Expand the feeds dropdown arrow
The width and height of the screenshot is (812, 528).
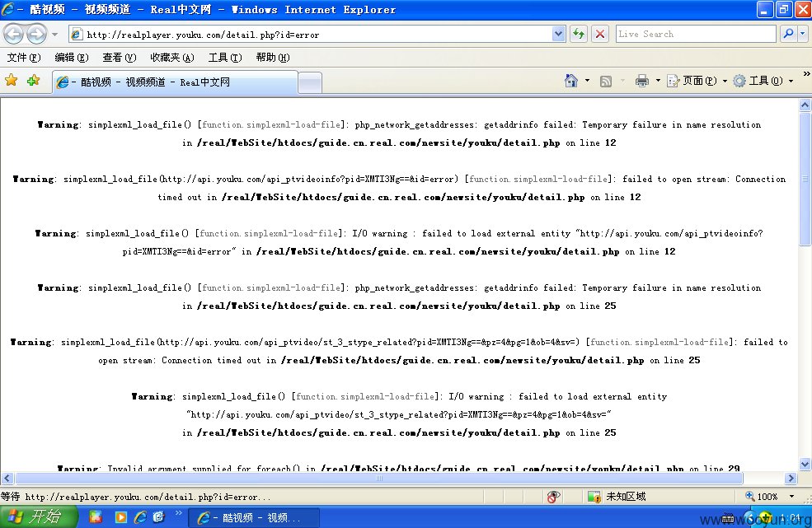point(622,81)
